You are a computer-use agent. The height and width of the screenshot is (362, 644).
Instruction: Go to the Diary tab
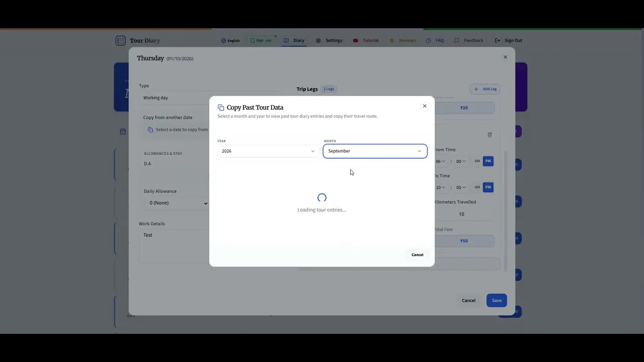coord(294,41)
